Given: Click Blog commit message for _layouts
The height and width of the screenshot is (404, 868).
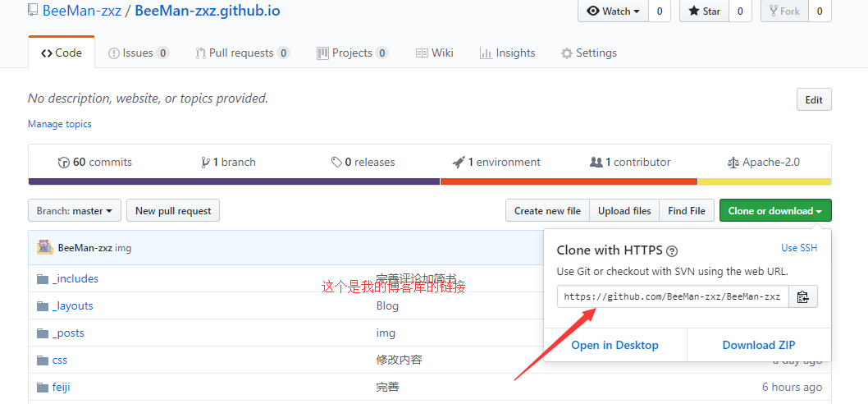Looking at the screenshot, I should (387, 306).
